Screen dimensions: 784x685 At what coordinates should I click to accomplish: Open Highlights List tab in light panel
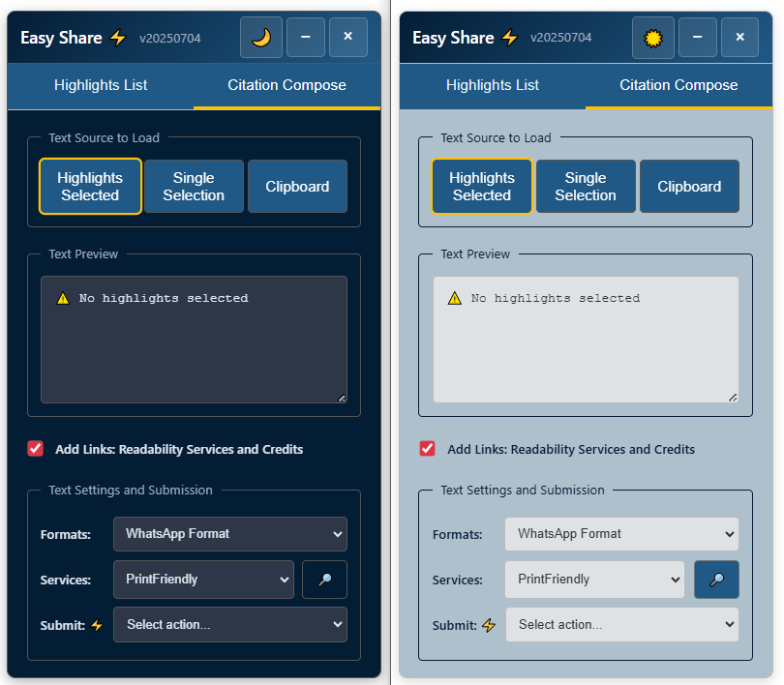pyautogui.click(x=493, y=85)
